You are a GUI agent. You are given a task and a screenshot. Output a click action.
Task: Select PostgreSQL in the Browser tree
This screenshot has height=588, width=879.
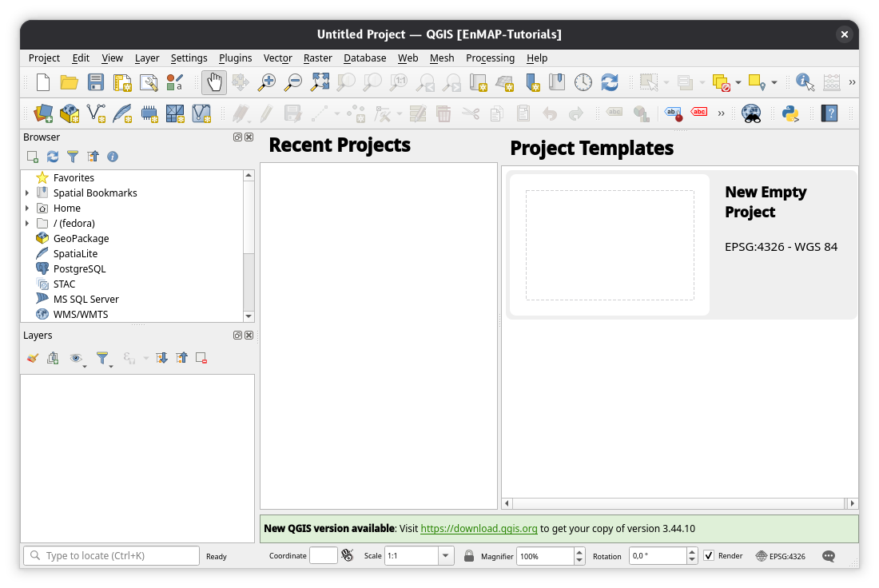pyautogui.click(x=79, y=268)
